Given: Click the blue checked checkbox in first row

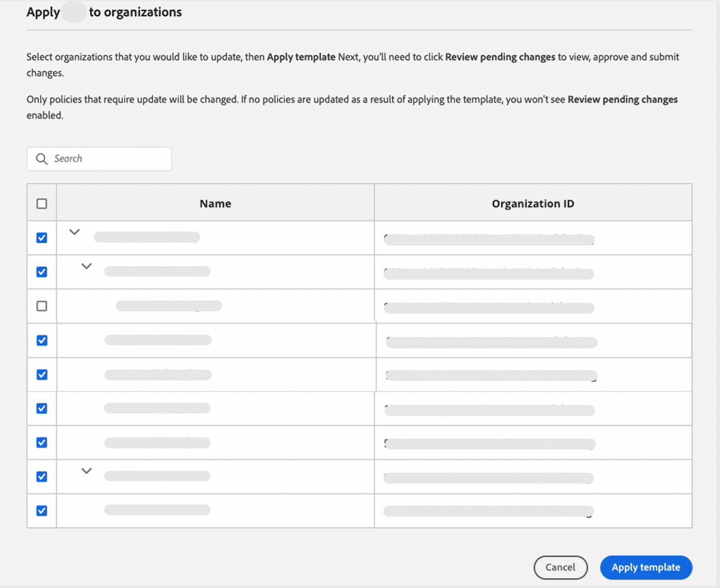Looking at the screenshot, I should (41, 237).
